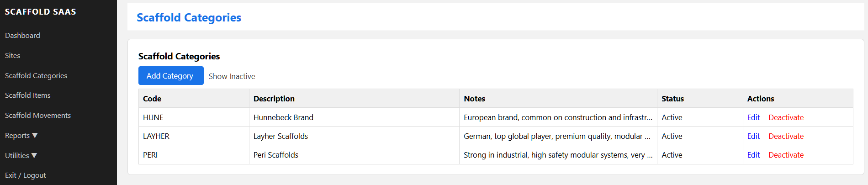Click the Status column header

coord(672,99)
